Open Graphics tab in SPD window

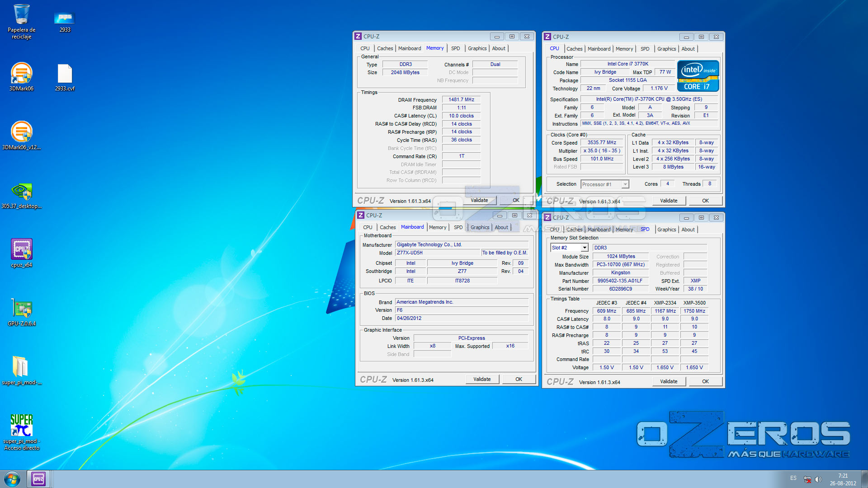666,230
